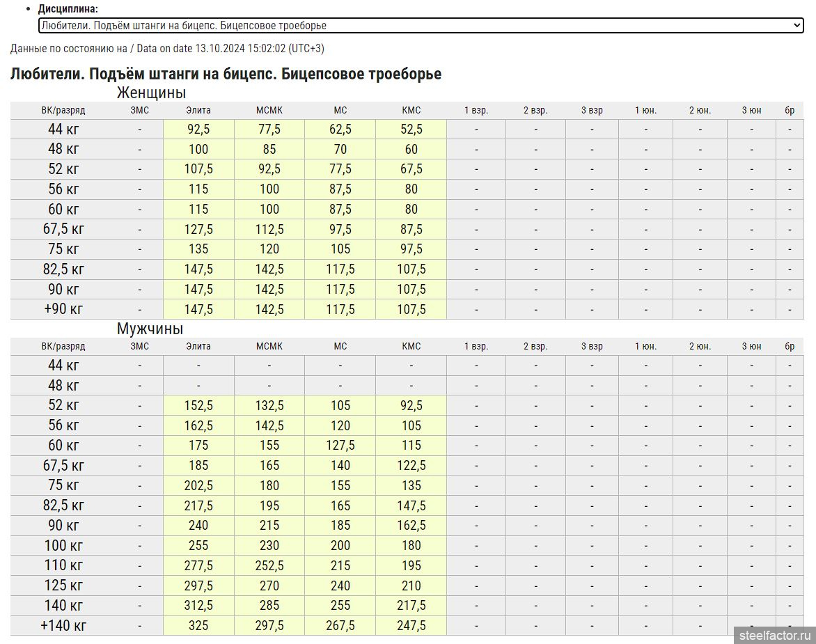Click the Мужчины section heading

[150, 329]
